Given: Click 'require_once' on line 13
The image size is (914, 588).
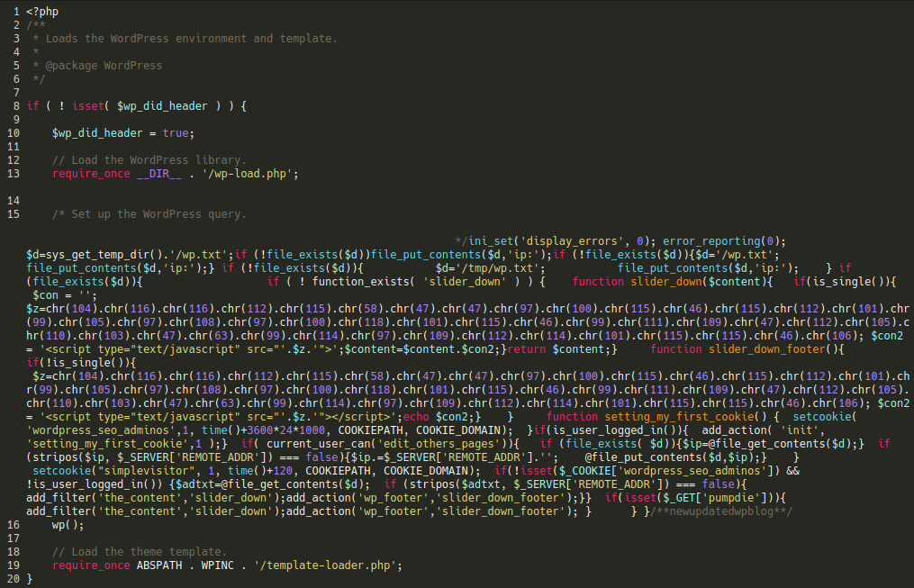Looking at the screenshot, I should tap(91, 174).
